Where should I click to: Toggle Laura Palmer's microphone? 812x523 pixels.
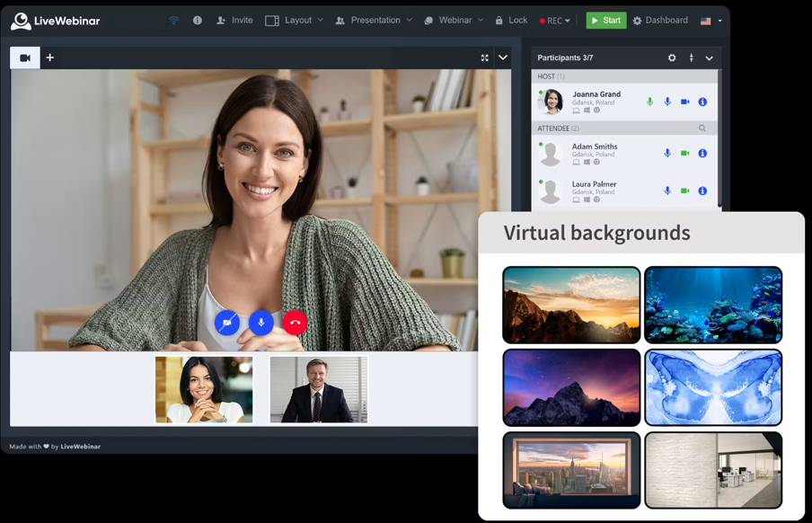[x=667, y=191]
